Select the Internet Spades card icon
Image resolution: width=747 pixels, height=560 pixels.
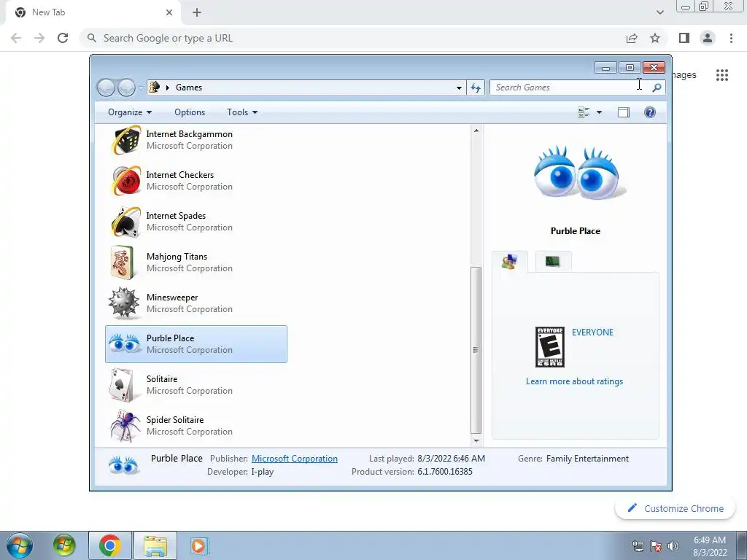coord(126,222)
